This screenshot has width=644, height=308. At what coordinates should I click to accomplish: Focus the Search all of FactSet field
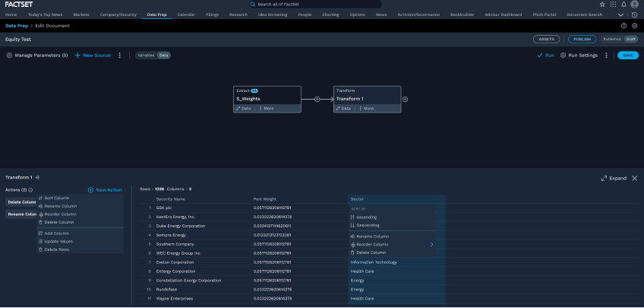315,4
